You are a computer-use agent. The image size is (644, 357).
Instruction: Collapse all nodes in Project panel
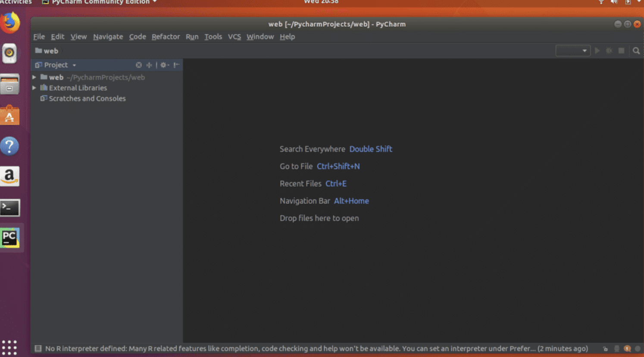pos(149,65)
